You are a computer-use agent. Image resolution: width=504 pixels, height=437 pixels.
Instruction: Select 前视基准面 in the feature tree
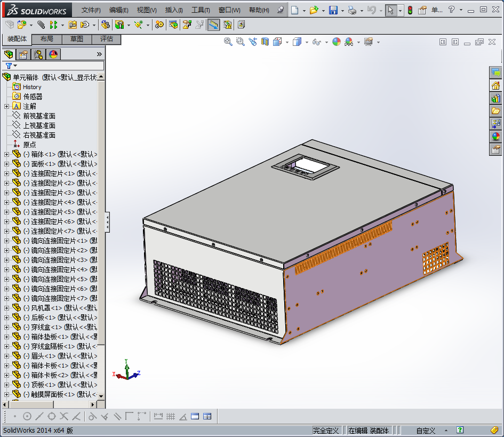[39, 116]
